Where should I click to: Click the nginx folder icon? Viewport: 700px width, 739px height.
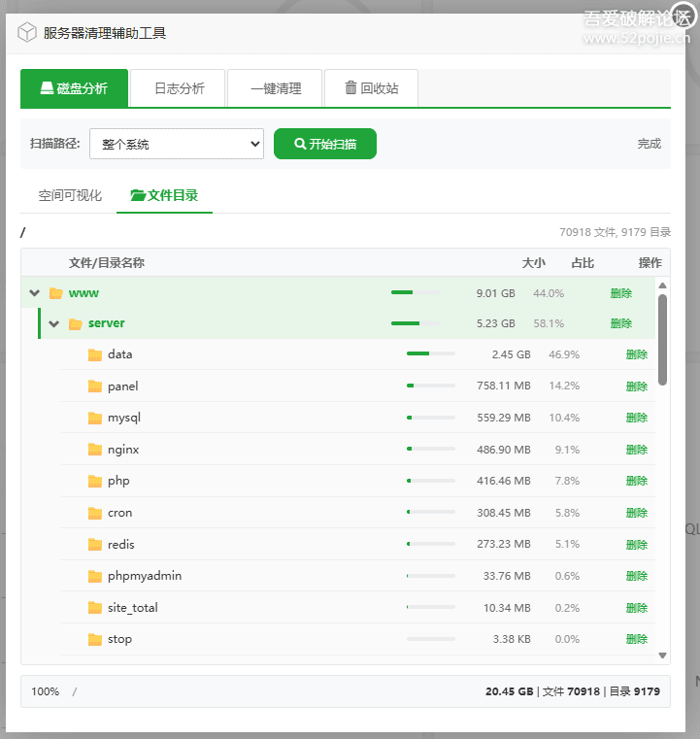[x=95, y=450]
